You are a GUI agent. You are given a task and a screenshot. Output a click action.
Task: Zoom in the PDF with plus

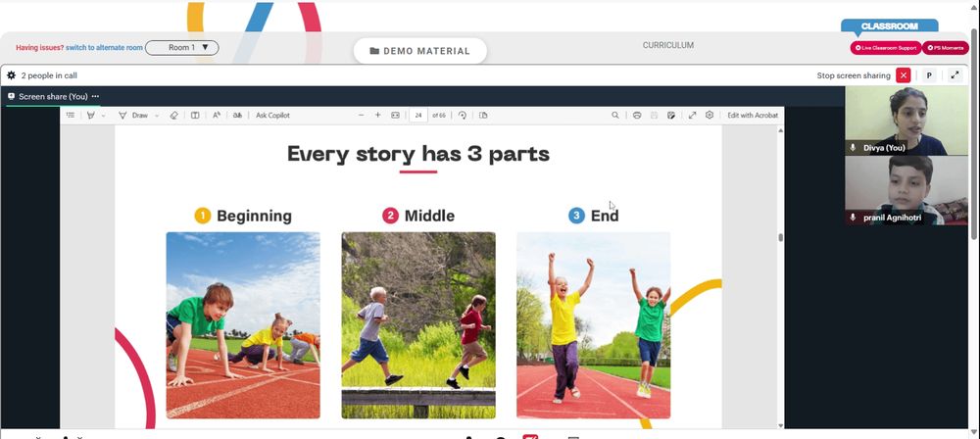377,115
